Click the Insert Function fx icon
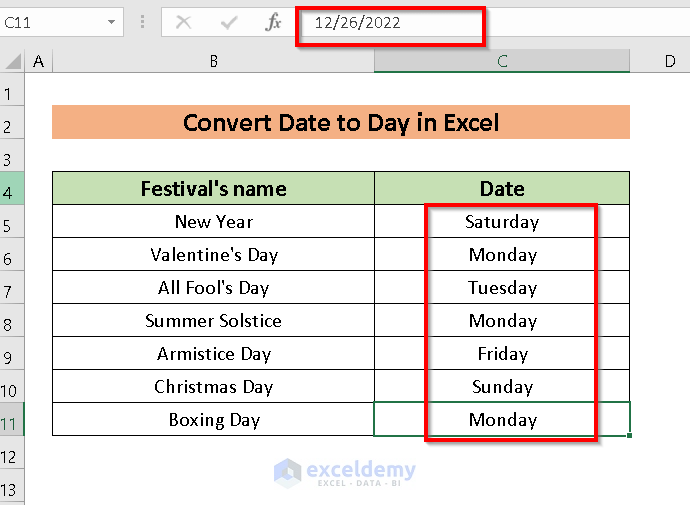Screen dimensions: 690x505 273,22
